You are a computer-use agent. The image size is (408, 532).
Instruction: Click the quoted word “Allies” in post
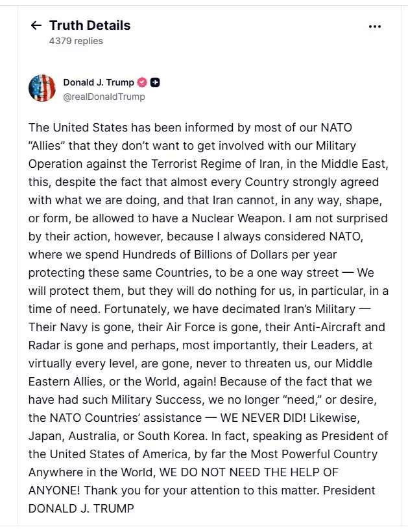click(x=47, y=146)
